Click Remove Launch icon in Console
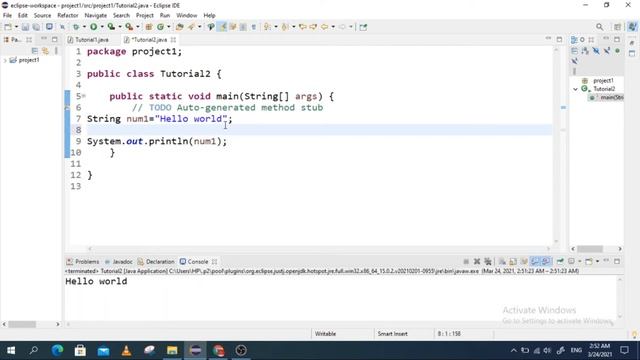 point(477,261)
